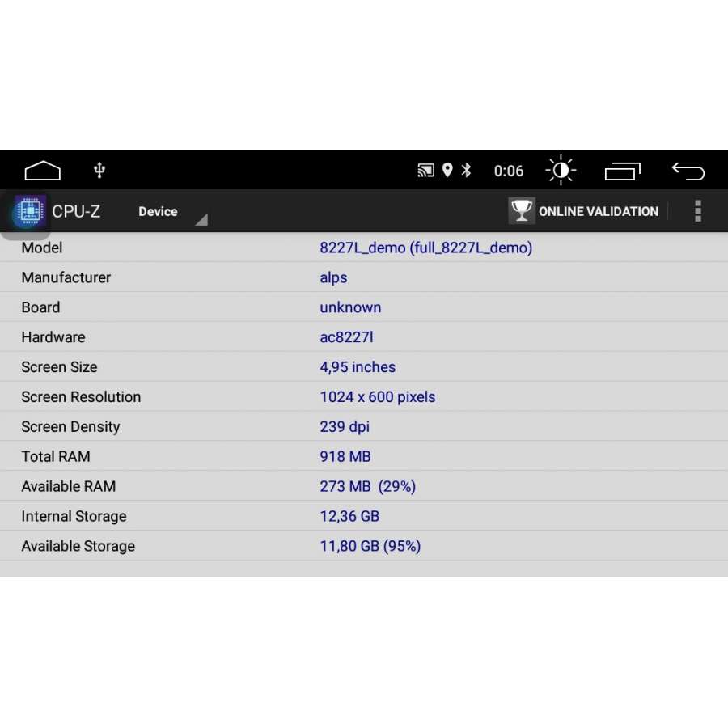The height and width of the screenshot is (728, 728).
Task: Tap the screen cast icon
Action: [425, 171]
